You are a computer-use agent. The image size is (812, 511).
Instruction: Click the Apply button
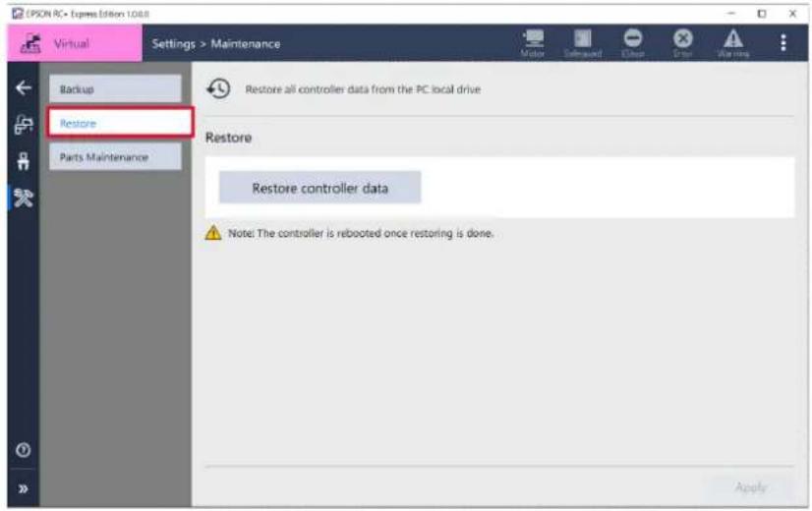751,487
